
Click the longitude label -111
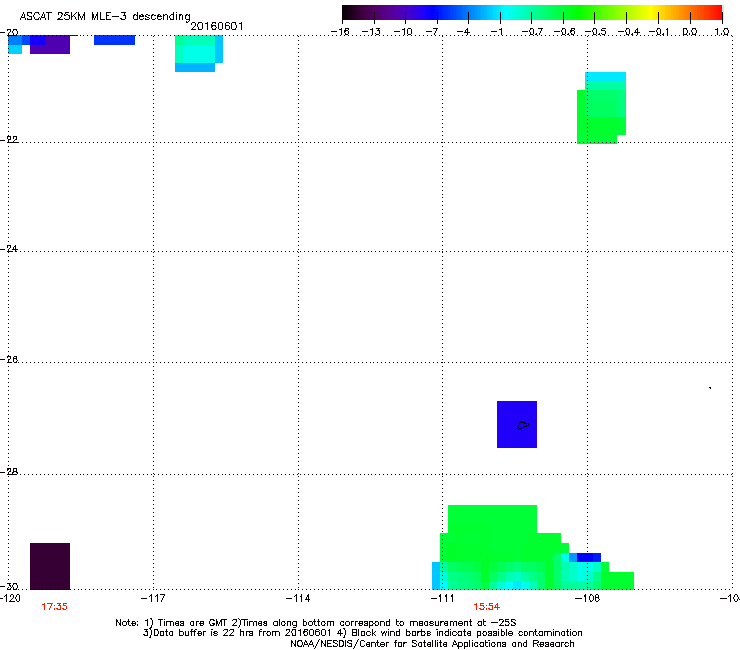point(442,599)
